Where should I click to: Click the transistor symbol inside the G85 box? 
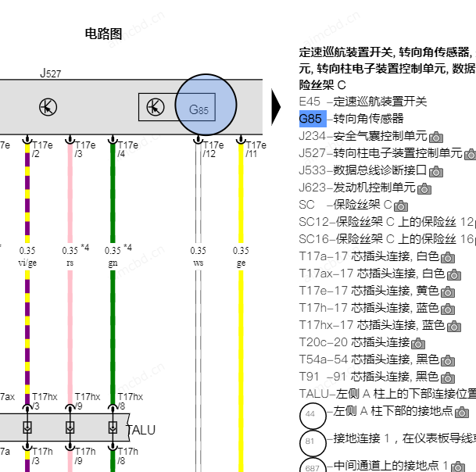[x=156, y=107]
